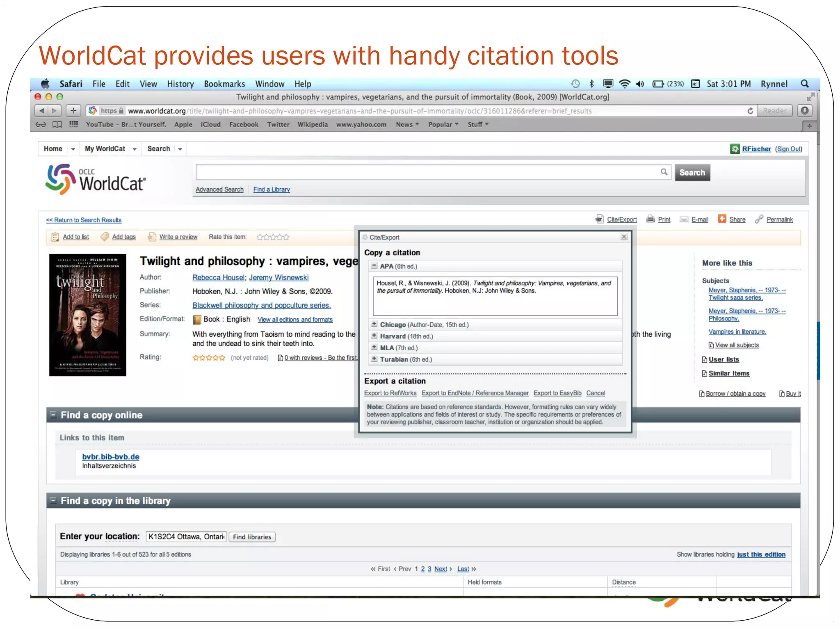Click the Find libraries button

point(252,537)
